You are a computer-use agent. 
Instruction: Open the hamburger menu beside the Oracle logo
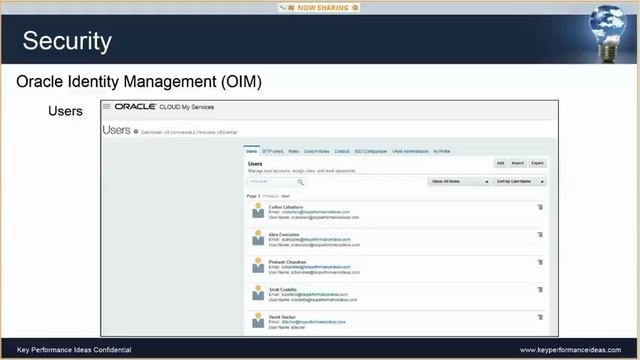[107, 107]
